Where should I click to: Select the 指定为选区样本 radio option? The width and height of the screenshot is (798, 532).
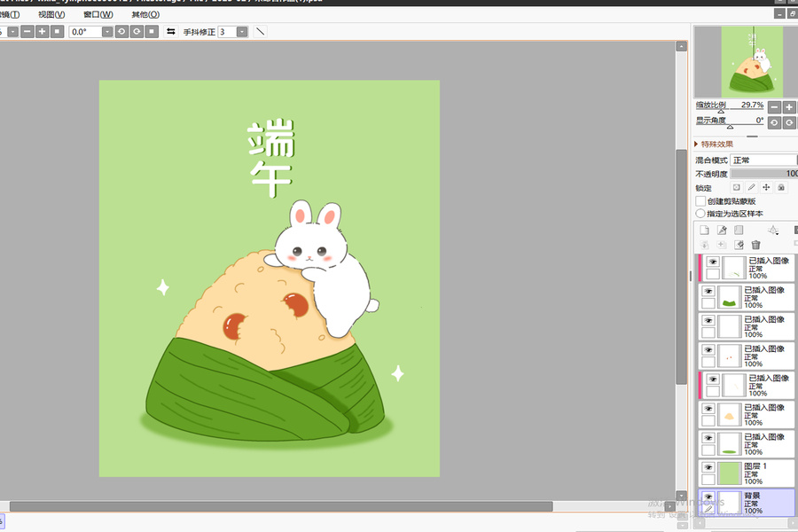700,214
